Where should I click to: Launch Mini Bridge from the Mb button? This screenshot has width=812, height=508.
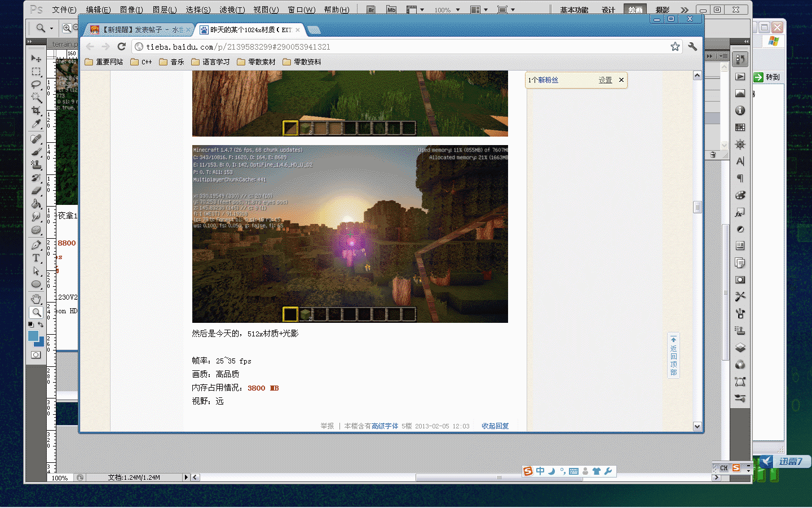coord(391,10)
